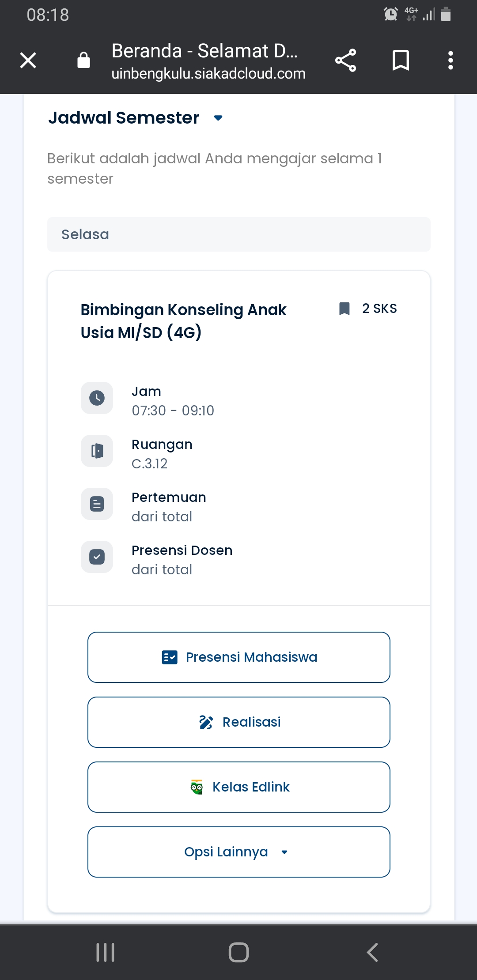Open Kelas Edlink

click(x=238, y=787)
